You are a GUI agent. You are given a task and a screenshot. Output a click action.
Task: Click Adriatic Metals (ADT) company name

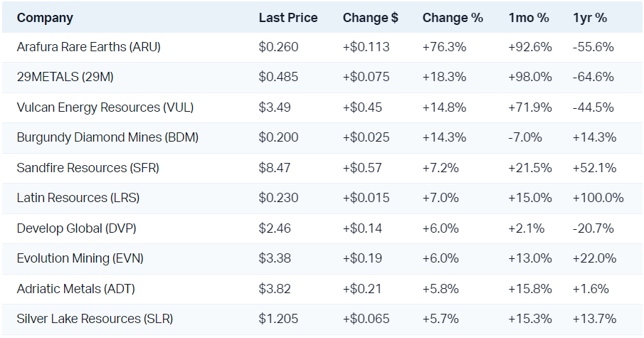tap(76, 289)
